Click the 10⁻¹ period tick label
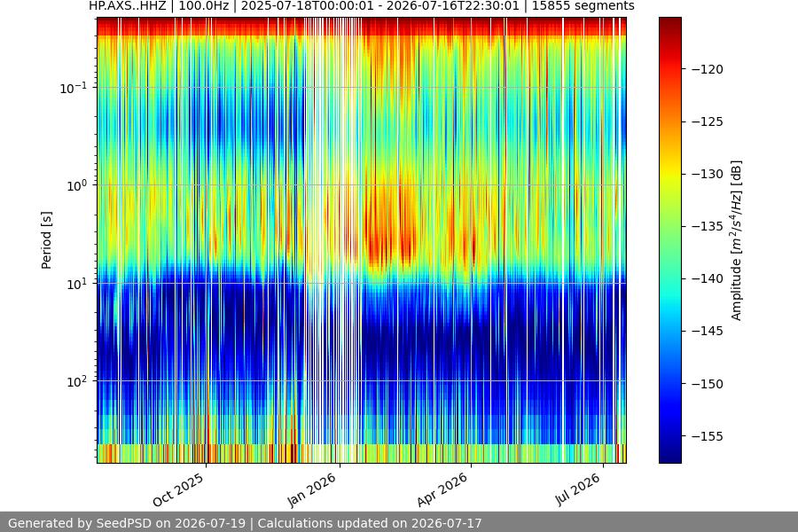 (74, 88)
